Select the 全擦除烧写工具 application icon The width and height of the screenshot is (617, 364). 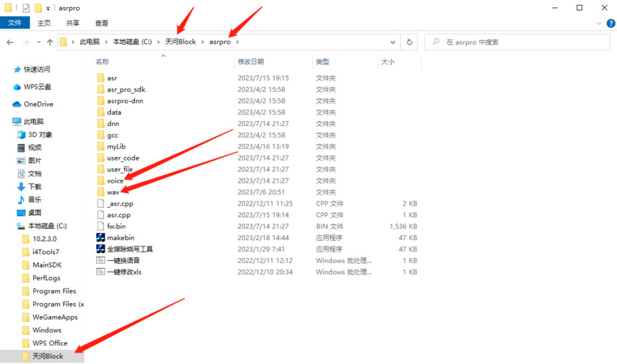click(x=100, y=249)
